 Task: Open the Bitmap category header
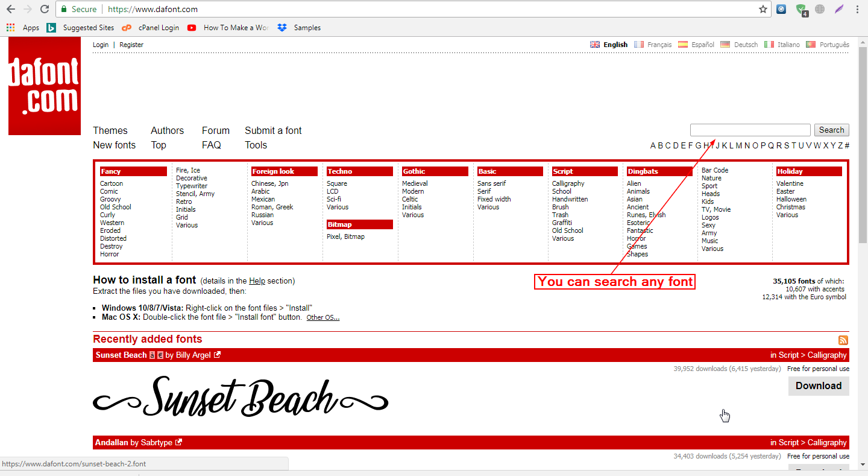pyautogui.click(x=359, y=224)
